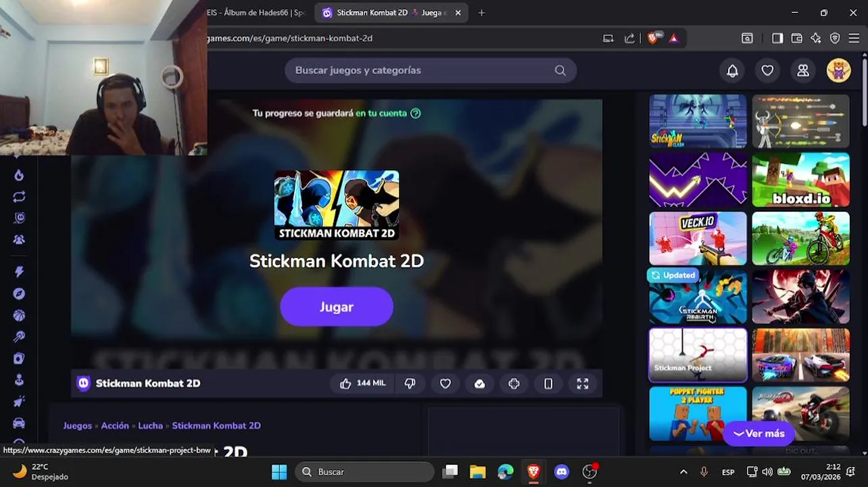Viewport: 868px width, 487px height.
Task: Open Discord from the taskbar
Action: pos(561,472)
